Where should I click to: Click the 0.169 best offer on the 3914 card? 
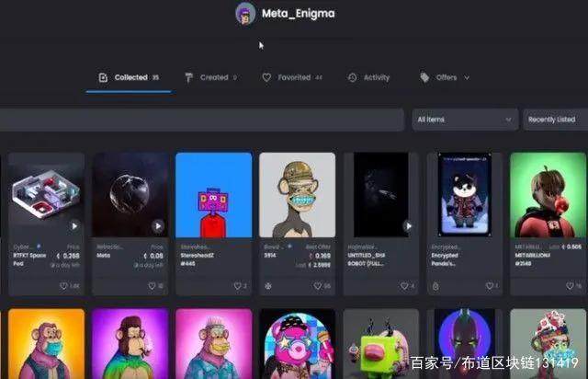tap(320, 256)
